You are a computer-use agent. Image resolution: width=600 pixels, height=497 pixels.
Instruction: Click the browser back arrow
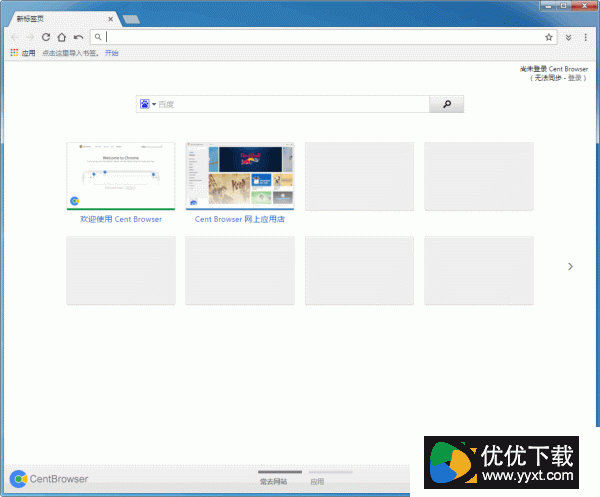15,37
